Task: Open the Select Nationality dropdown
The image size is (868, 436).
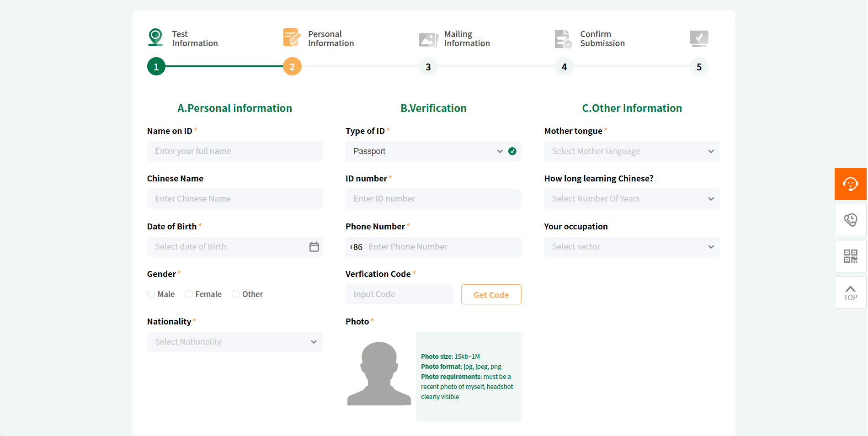Action: tap(234, 342)
